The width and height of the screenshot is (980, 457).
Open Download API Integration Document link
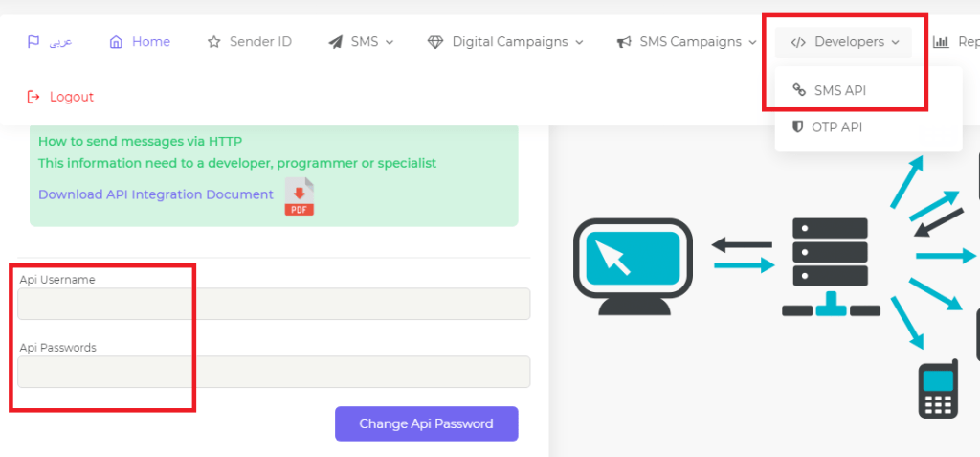coord(156,194)
